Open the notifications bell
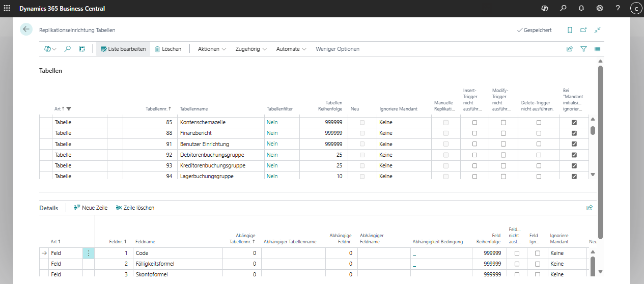 [581, 8]
